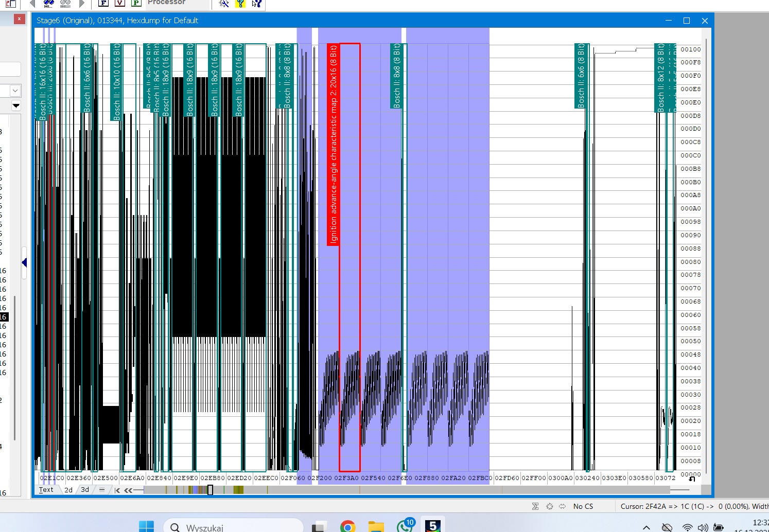Click the grayed-out second search icon
Viewport: 769px width, 532px height.
point(64,3)
